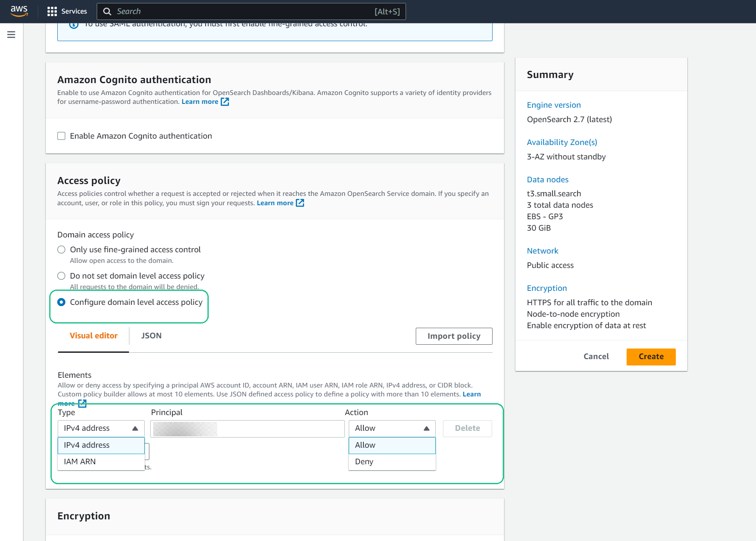Switch to the JSON tab
756x541 pixels.
[151, 336]
